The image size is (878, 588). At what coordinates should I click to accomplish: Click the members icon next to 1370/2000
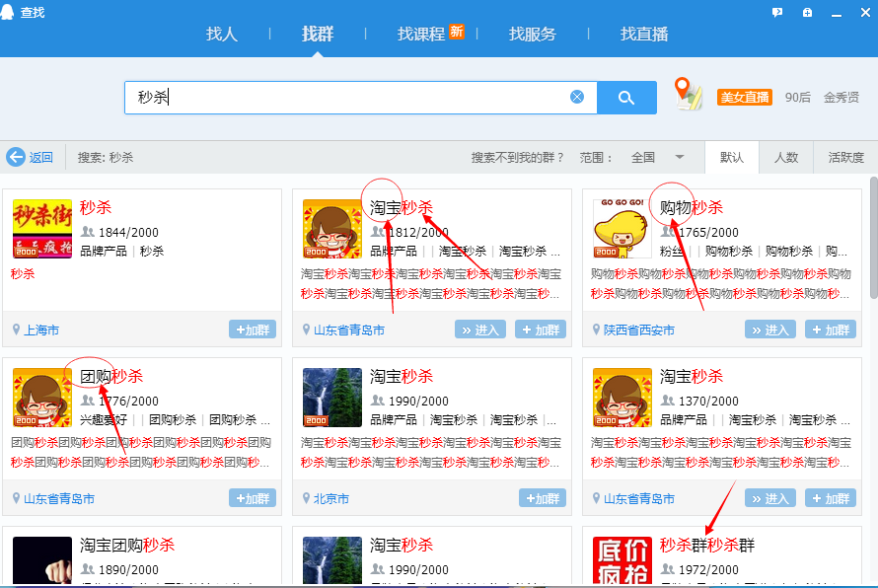(668, 400)
